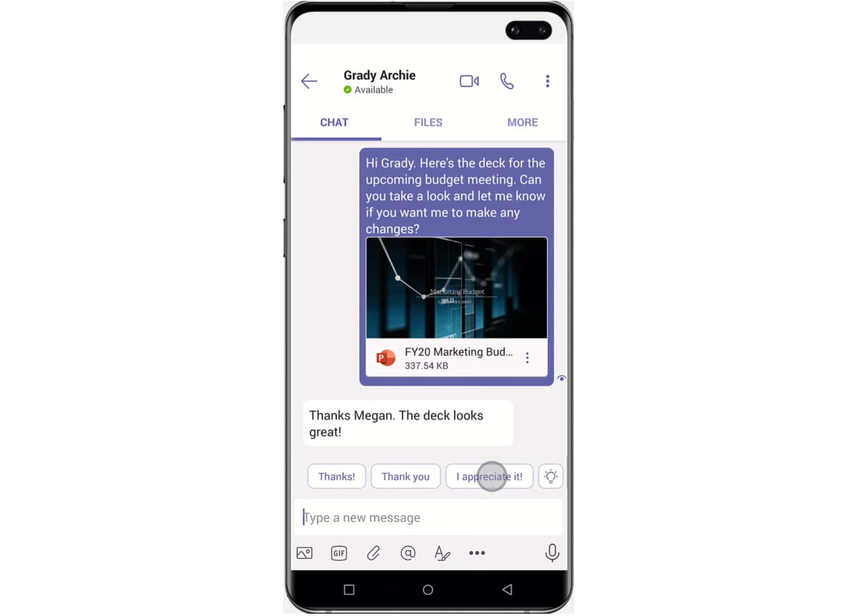The image size is (856, 616).
Task: Open GIF picker
Action: (x=340, y=553)
